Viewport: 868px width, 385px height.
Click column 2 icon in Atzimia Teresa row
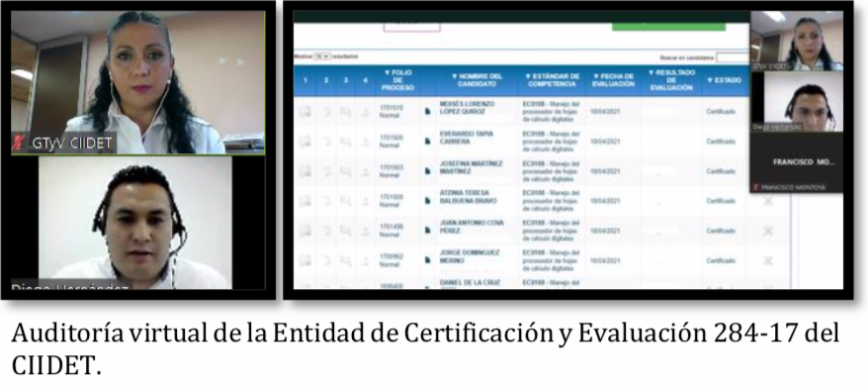(326, 201)
